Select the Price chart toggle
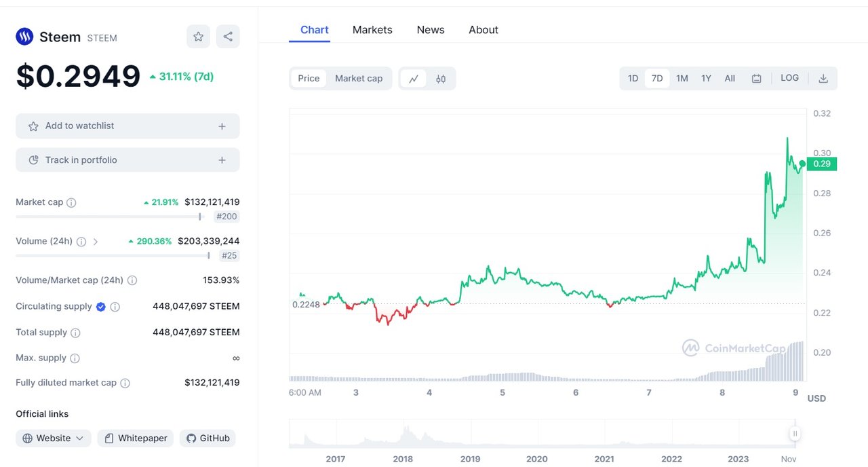Viewport: 868px width, 467px height. pyautogui.click(x=309, y=79)
